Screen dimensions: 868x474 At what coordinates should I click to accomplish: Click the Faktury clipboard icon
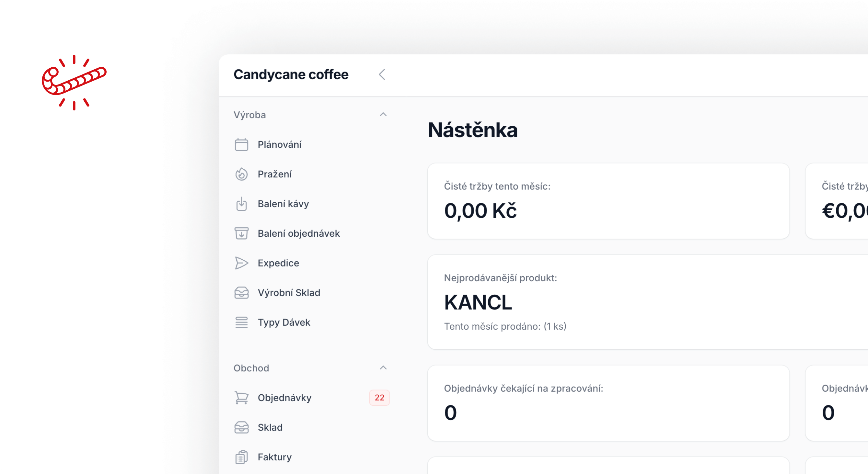[x=241, y=457]
